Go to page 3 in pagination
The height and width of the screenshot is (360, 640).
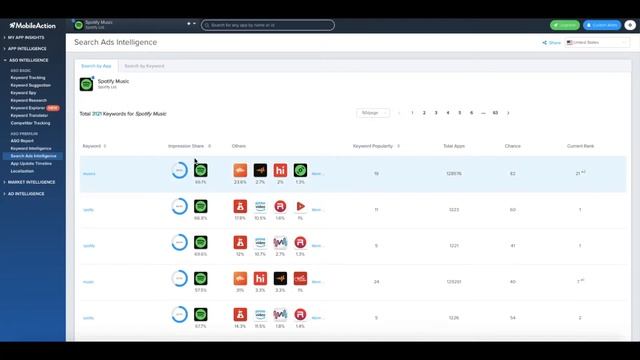436,113
